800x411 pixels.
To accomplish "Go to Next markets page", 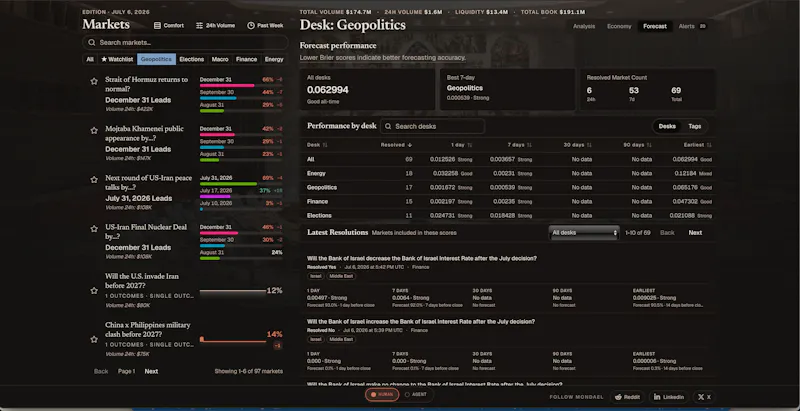I will point(151,371).
